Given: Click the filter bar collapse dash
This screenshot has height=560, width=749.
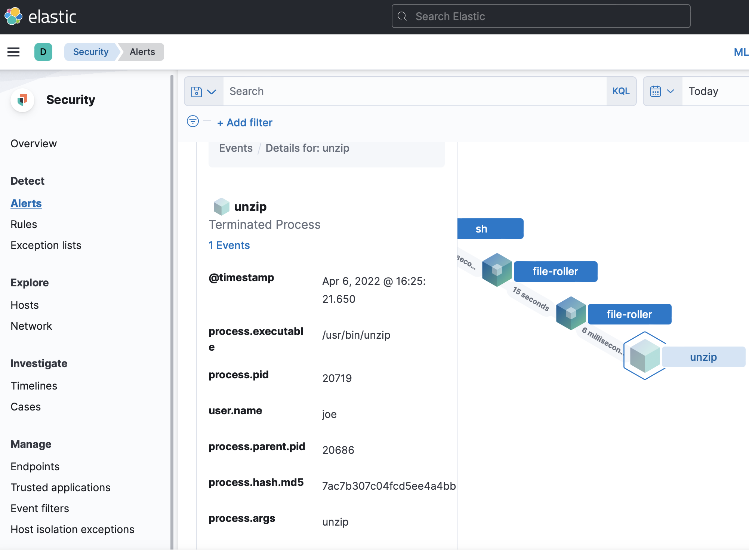Looking at the screenshot, I should (207, 121).
